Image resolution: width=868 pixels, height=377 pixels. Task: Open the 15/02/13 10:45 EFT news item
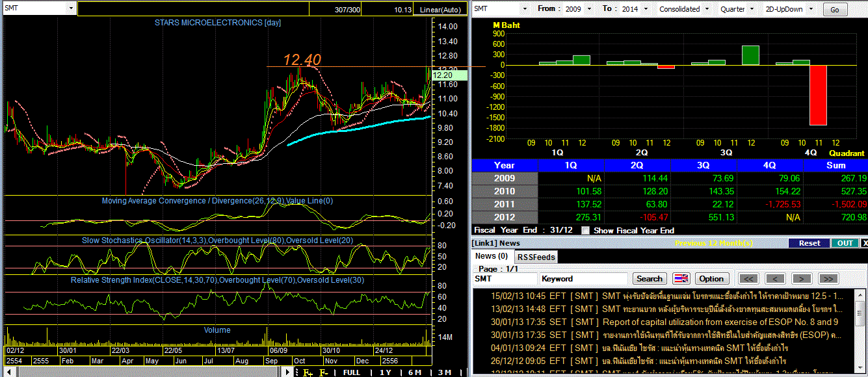[x=666, y=296]
